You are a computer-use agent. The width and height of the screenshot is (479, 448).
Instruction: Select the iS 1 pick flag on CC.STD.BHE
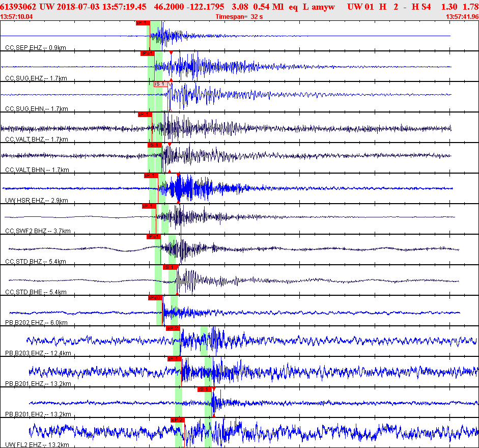(x=170, y=267)
